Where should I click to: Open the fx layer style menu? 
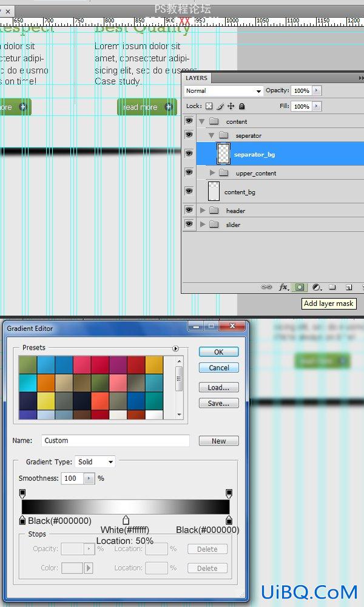(x=283, y=287)
